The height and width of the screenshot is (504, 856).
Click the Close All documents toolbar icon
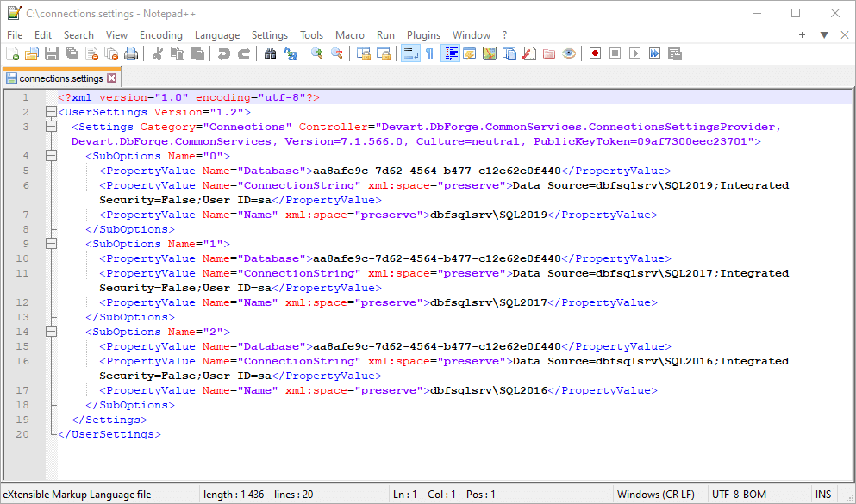point(111,53)
